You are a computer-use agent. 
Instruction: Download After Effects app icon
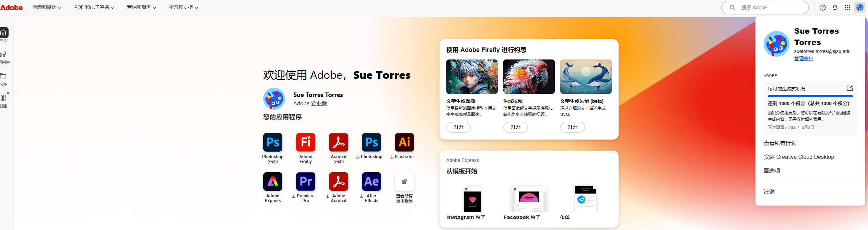pos(372,182)
